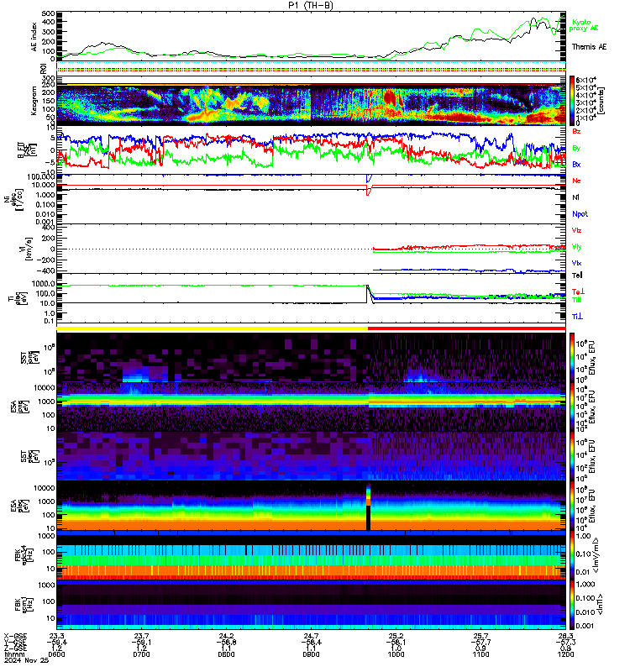Image resolution: width=630 pixels, height=672 pixels.
Task: Click the 1200 time tick label
Action: (x=565, y=654)
